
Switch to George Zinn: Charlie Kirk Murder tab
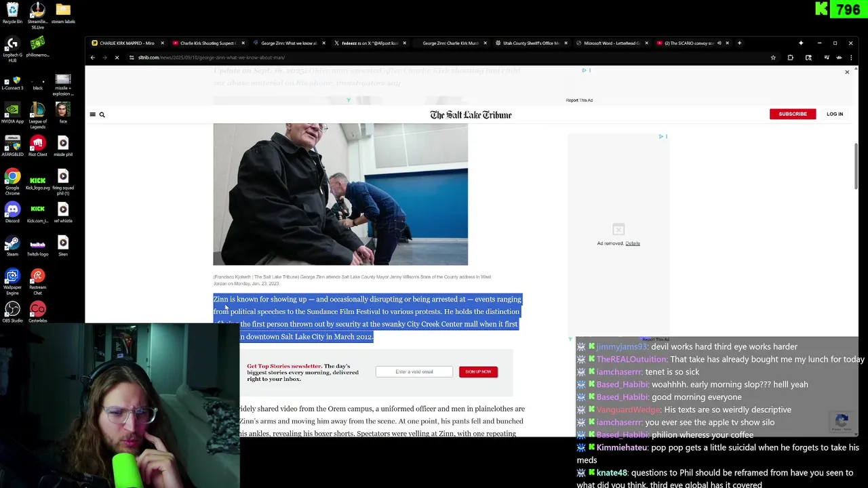click(450, 43)
